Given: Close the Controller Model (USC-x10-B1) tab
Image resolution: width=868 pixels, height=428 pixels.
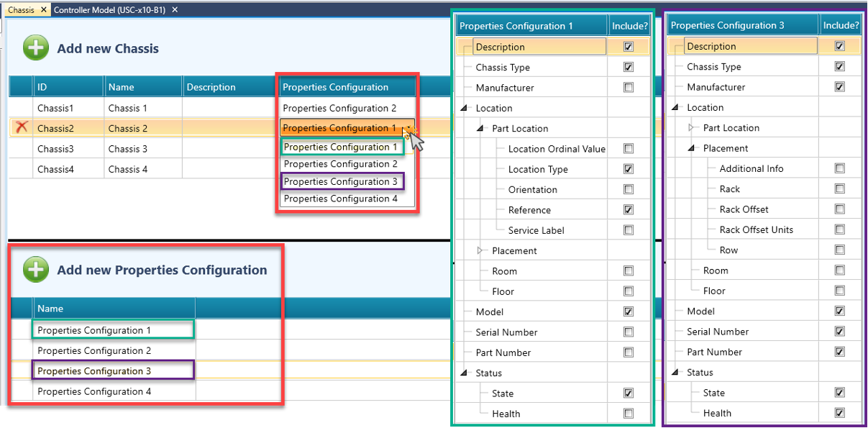Looking at the screenshot, I should click(x=175, y=9).
